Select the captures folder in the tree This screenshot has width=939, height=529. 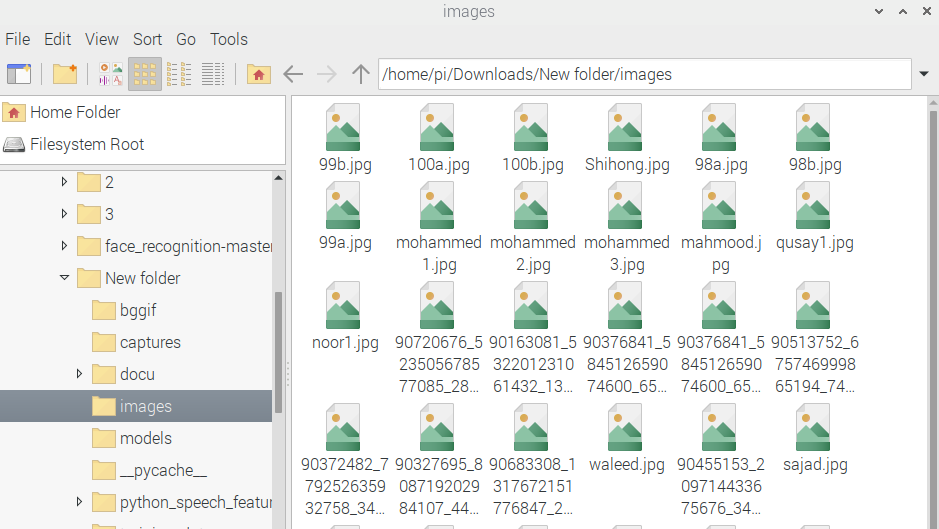(149, 342)
